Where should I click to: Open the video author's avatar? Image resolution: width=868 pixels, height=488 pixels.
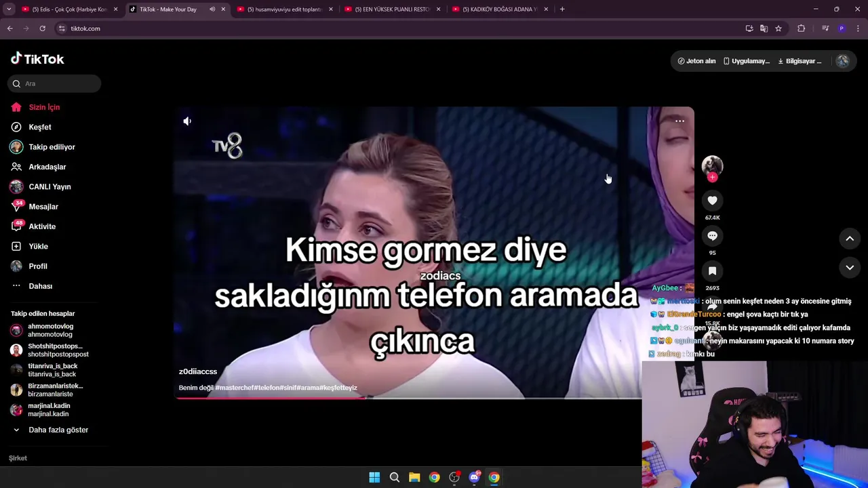(712, 165)
